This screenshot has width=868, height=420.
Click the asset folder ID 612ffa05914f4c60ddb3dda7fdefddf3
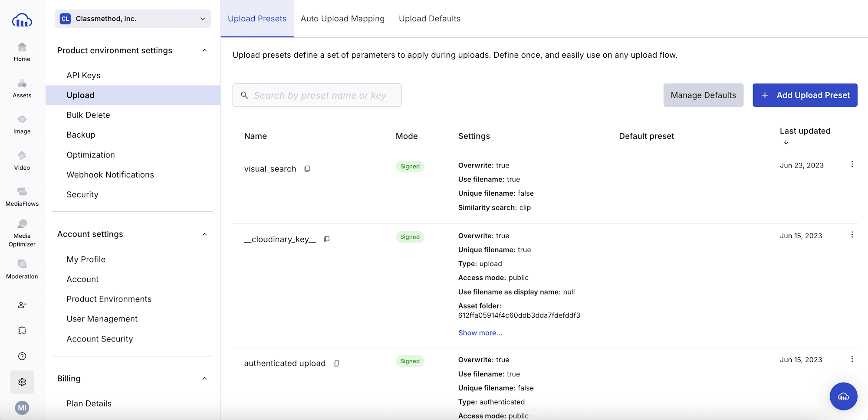coord(519,315)
